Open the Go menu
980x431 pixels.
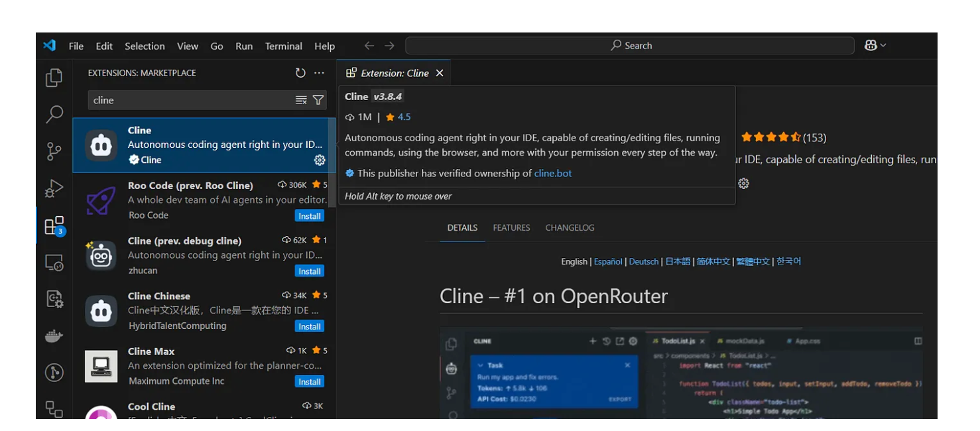coord(217,46)
